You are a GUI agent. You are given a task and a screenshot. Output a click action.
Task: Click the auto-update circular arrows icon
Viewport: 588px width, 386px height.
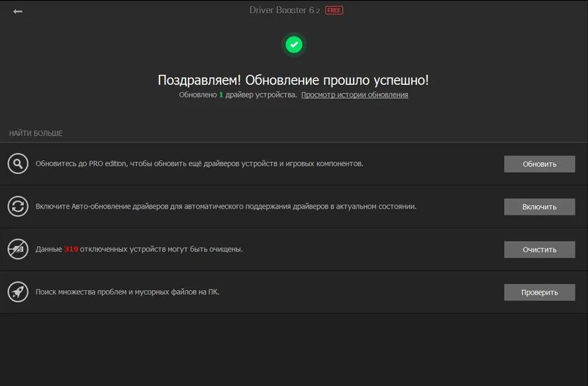[18, 207]
